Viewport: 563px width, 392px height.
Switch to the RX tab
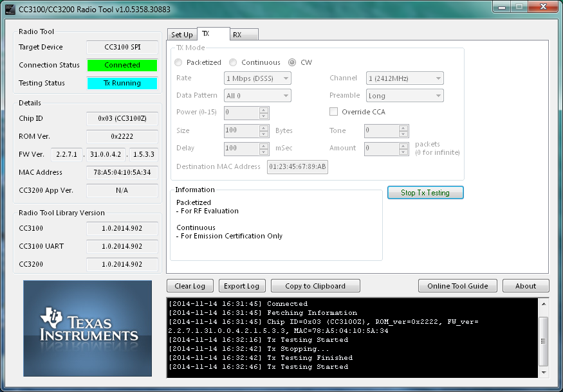click(x=243, y=35)
